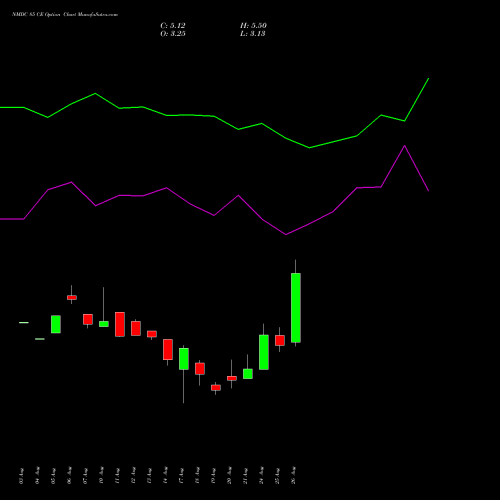Select the low value L: 3.13
The width and height of the screenshot is (500, 500).
(x=253, y=34)
